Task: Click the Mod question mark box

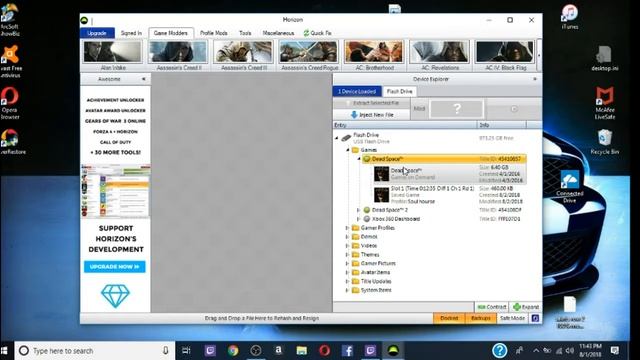Action: (x=457, y=109)
